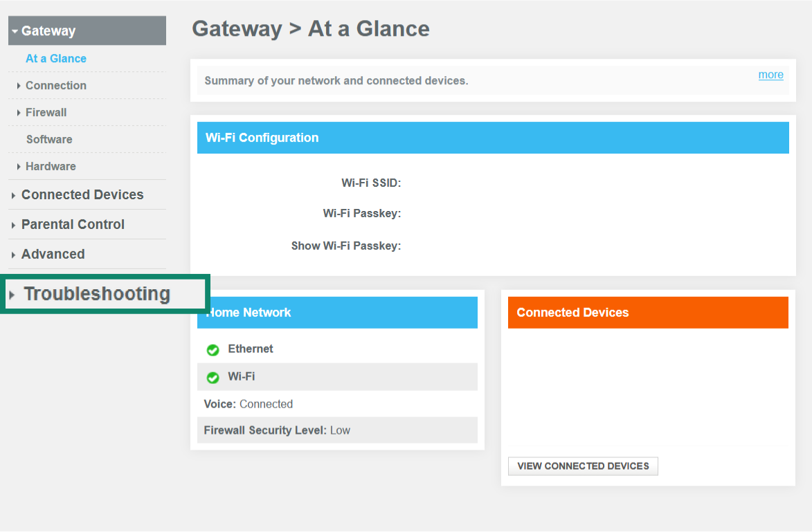Click the Ethernet status check icon
812x532 pixels.
point(213,350)
